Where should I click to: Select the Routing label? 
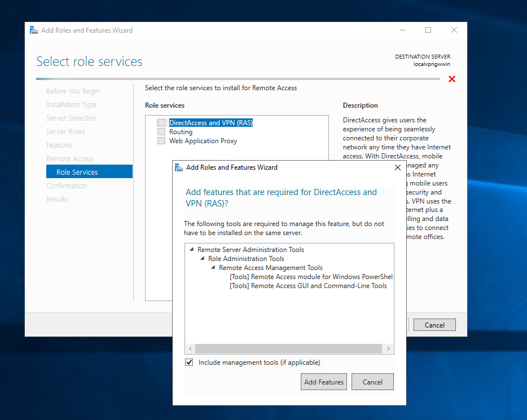tap(181, 131)
